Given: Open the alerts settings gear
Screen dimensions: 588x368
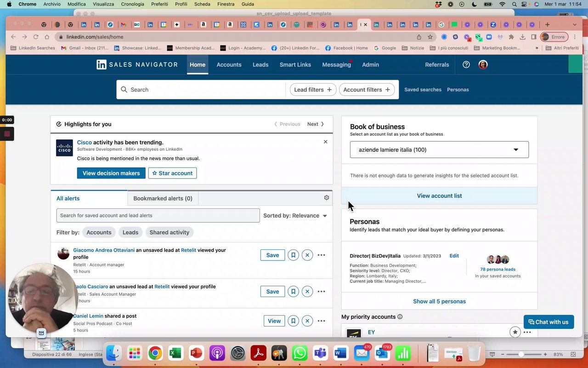Looking at the screenshot, I should tap(327, 198).
